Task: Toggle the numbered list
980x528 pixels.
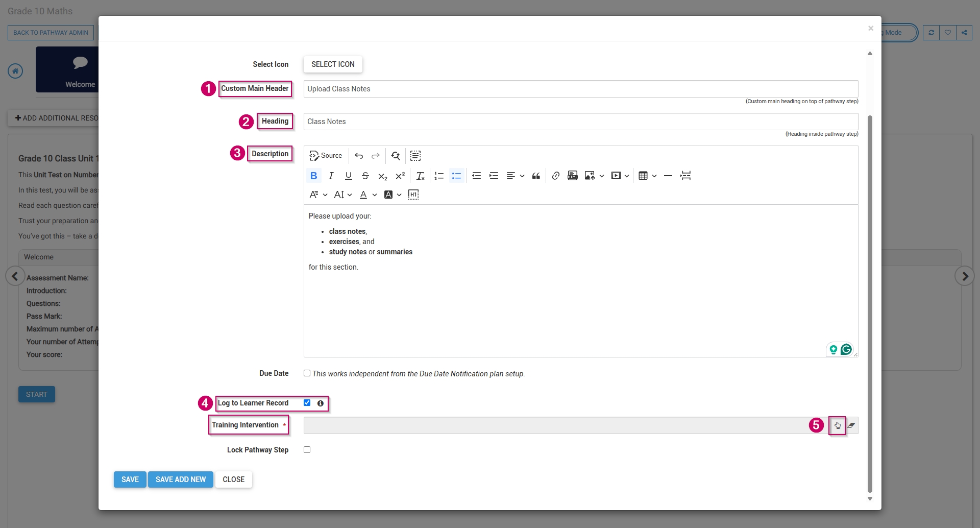Action: tap(439, 176)
